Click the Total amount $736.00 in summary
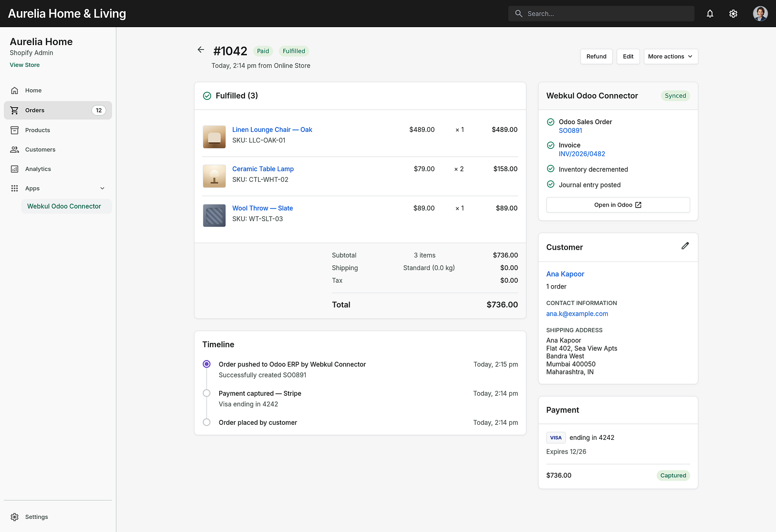 coord(502,305)
